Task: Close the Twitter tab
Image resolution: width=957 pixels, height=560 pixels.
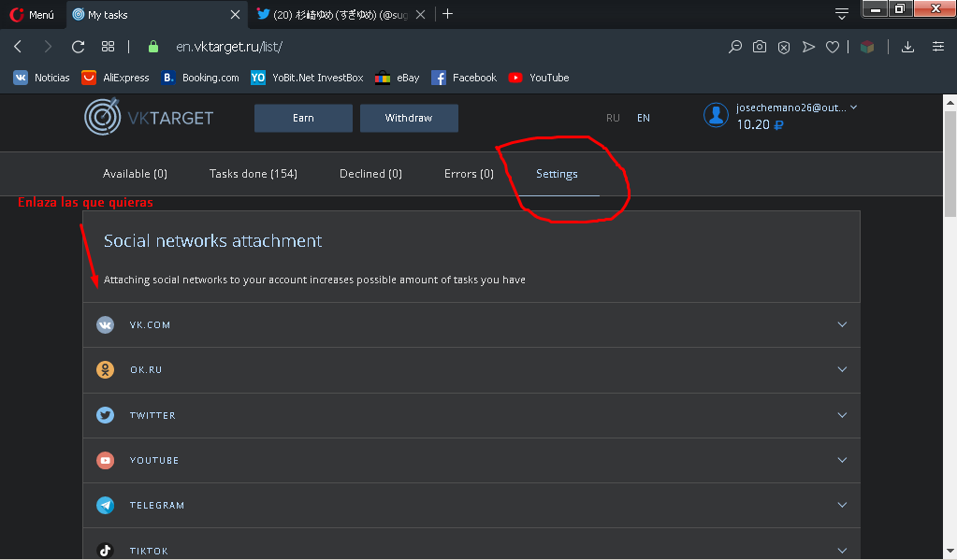Action: 421,15
